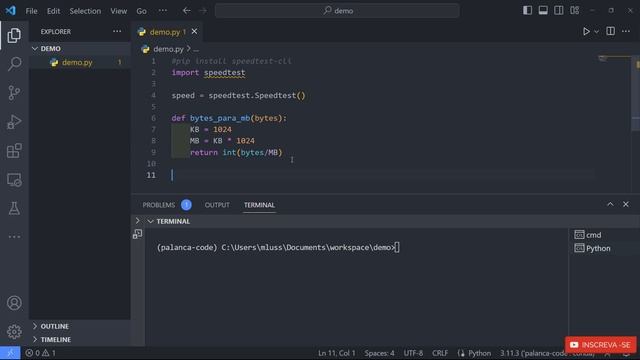Close the demo.py editor tab
This screenshot has height=360, width=640.
tap(194, 31)
